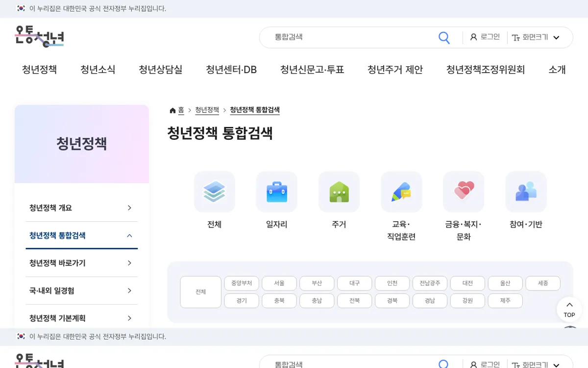
Task: Toggle the 경남 region filter
Action: point(430,301)
